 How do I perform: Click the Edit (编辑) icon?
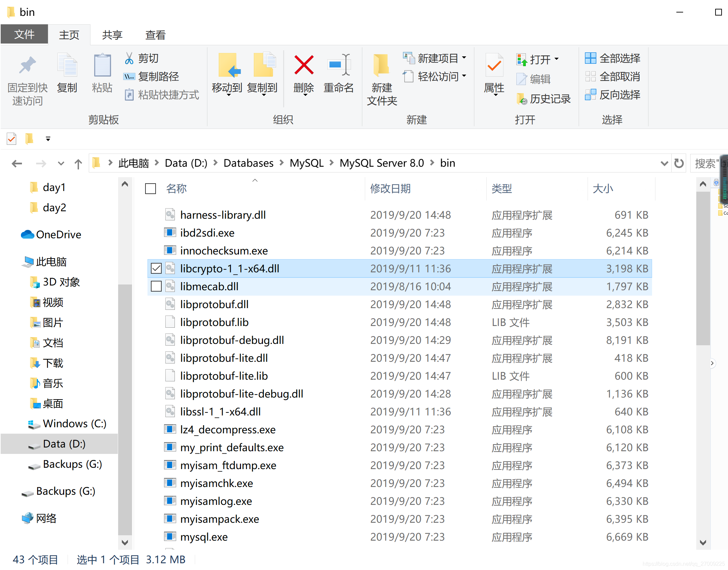pyautogui.click(x=521, y=79)
